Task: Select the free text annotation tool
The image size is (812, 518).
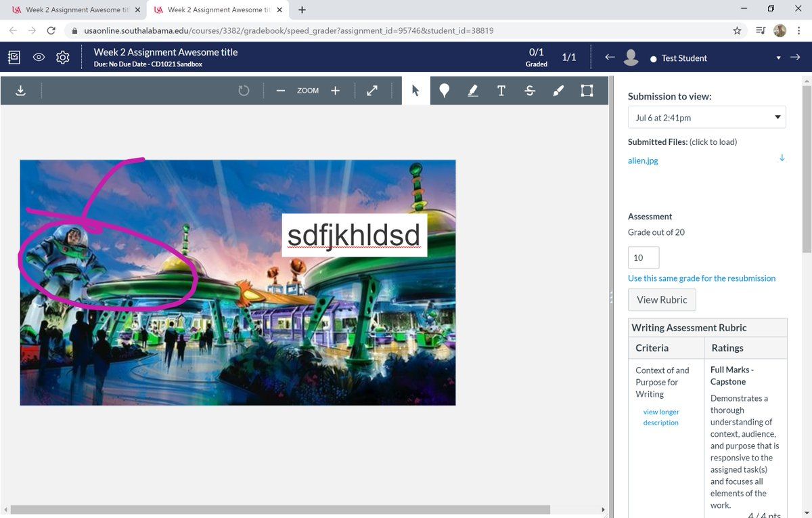Action: [x=501, y=91]
